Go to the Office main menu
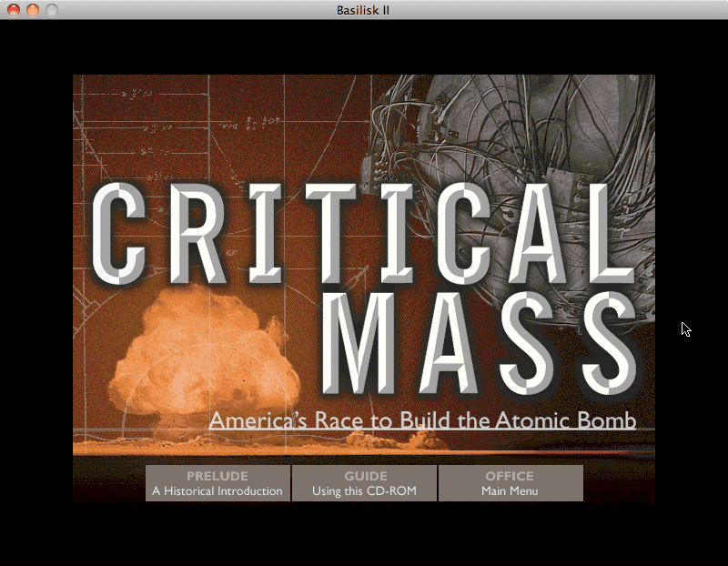The height and width of the screenshot is (566, 728). point(510,483)
